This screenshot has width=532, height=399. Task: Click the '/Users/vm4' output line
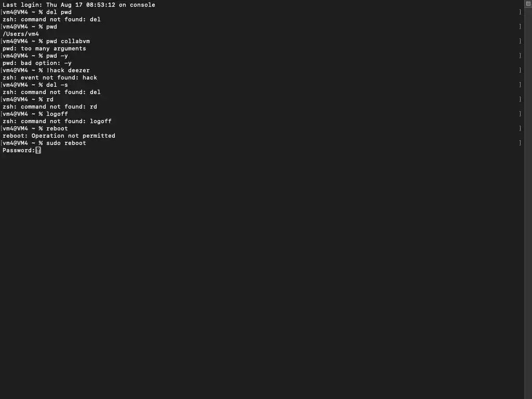click(x=21, y=34)
